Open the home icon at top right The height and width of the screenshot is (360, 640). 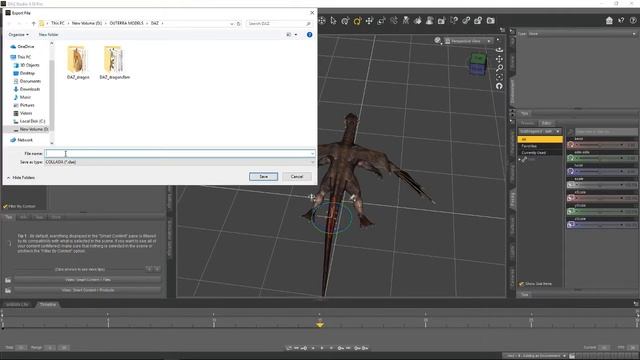click(x=609, y=20)
